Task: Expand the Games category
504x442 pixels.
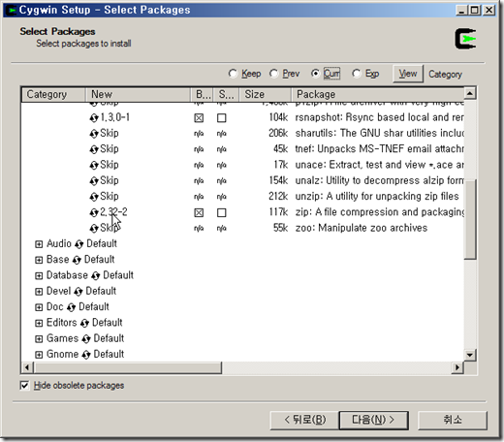Action: pyautogui.click(x=39, y=339)
